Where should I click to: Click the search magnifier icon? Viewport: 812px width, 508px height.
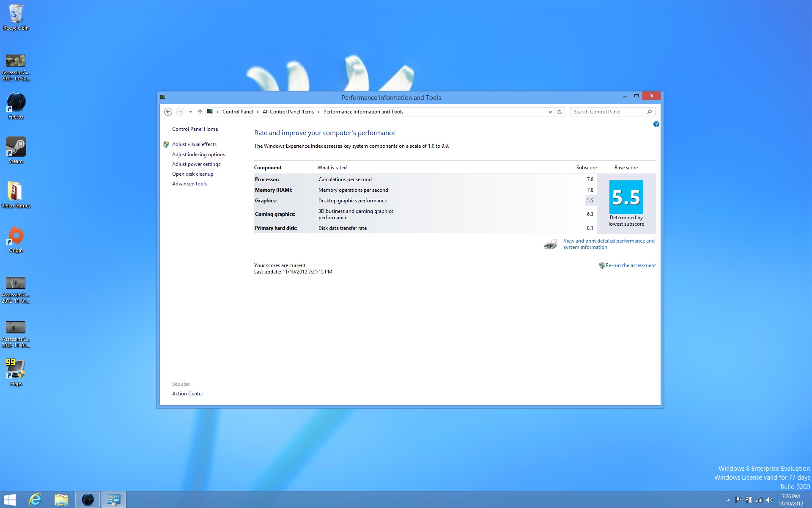coord(649,112)
